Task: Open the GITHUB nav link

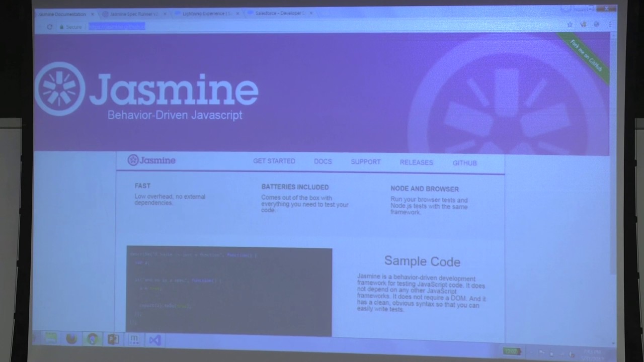Action: click(464, 163)
